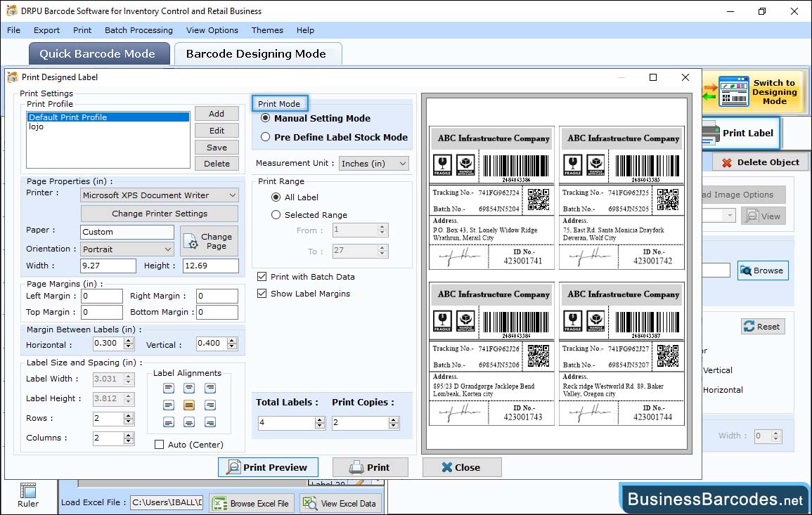Open the Export menu
This screenshot has height=515, width=812.
click(46, 30)
